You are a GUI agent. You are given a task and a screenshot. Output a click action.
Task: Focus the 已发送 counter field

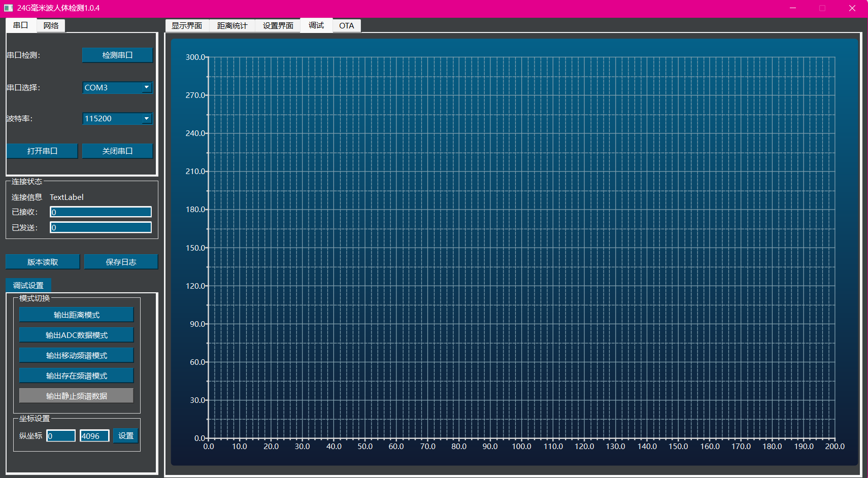point(101,227)
